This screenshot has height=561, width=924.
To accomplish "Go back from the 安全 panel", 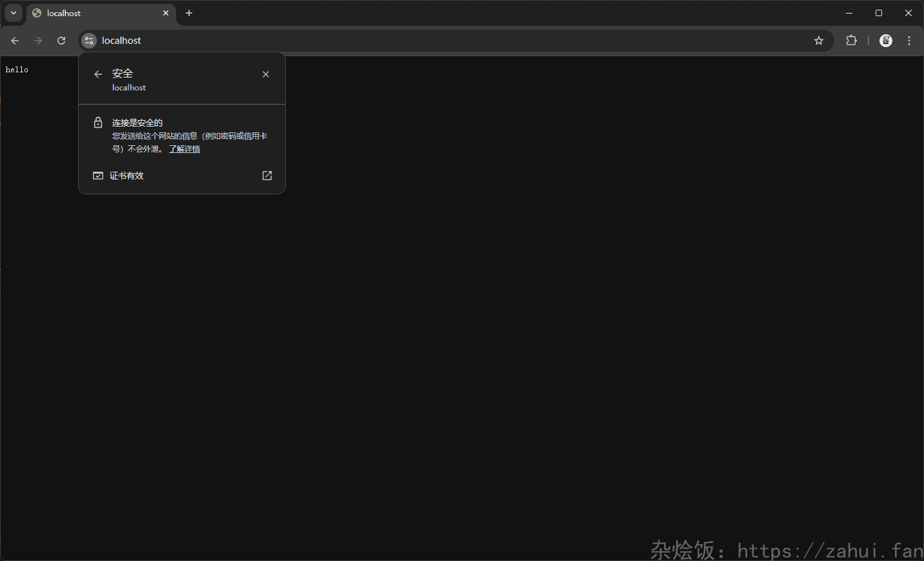I will coord(98,74).
